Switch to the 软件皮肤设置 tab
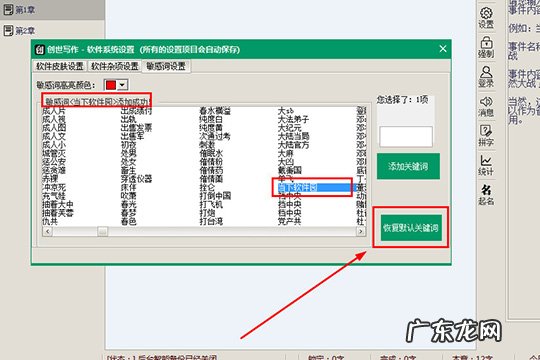The width and height of the screenshot is (540, 360). pos(60,66)
